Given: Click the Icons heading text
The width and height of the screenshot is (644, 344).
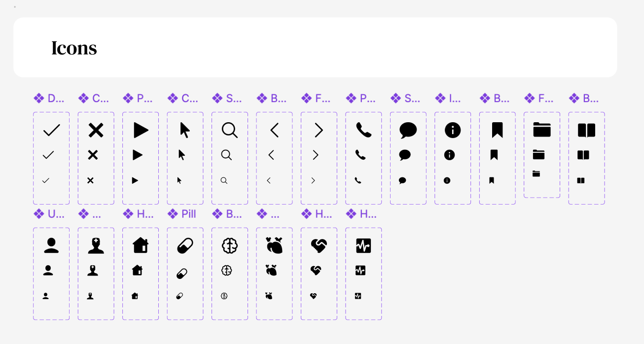Looking at the screenshot, I should coord(74,48).
